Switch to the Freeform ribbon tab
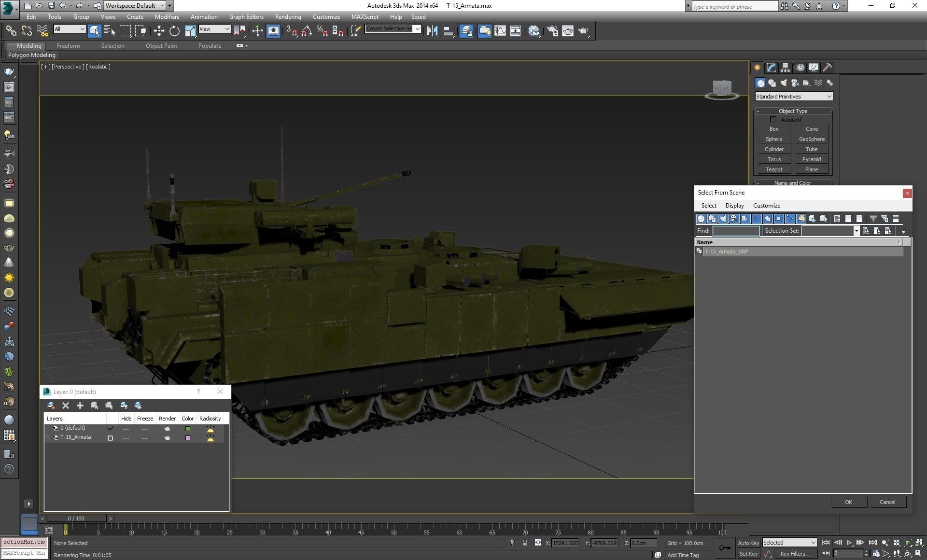This screenshot has width=927, height=560. [x=68, y=46]
